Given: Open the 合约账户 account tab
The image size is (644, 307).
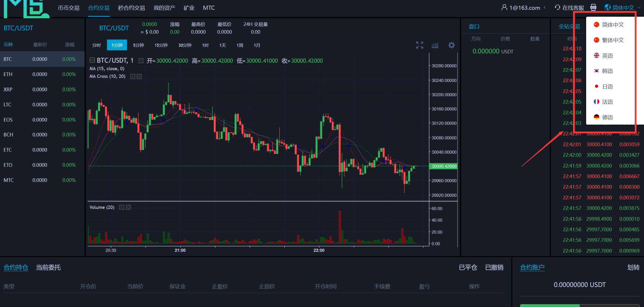Looking at the screenshot, I should tap(532, 267).
